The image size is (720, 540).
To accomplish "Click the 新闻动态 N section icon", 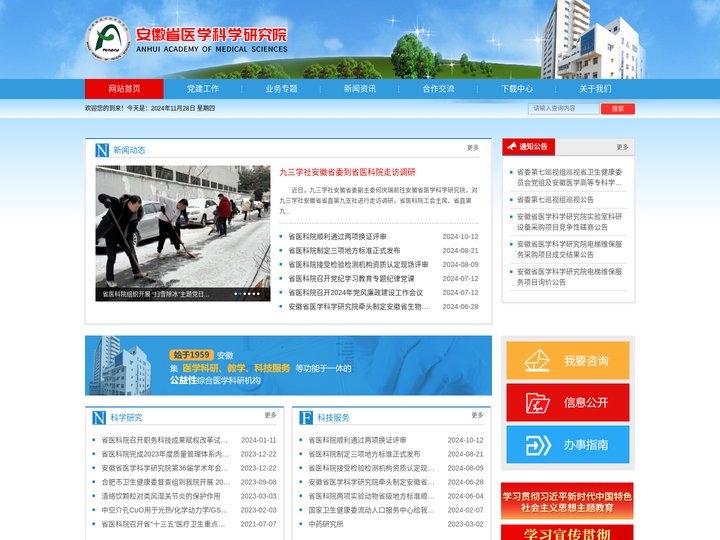I will (102, 150).
